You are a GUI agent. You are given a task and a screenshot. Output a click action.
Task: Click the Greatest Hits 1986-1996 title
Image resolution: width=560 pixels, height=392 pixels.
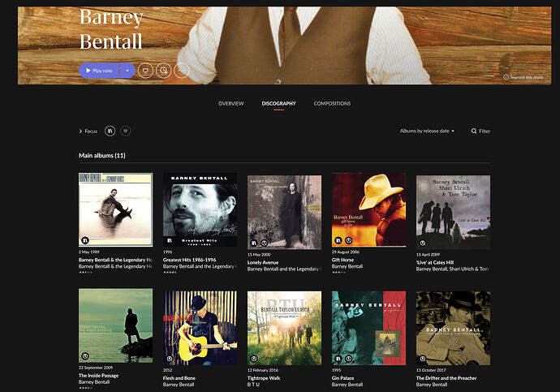tap(189, 260)
